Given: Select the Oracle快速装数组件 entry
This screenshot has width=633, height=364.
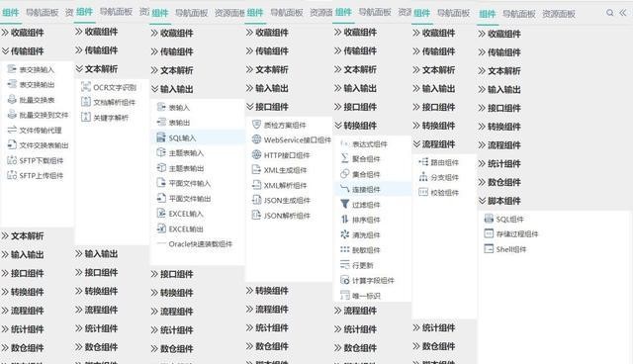Looking at the screenshot, I should pos(195,243).
